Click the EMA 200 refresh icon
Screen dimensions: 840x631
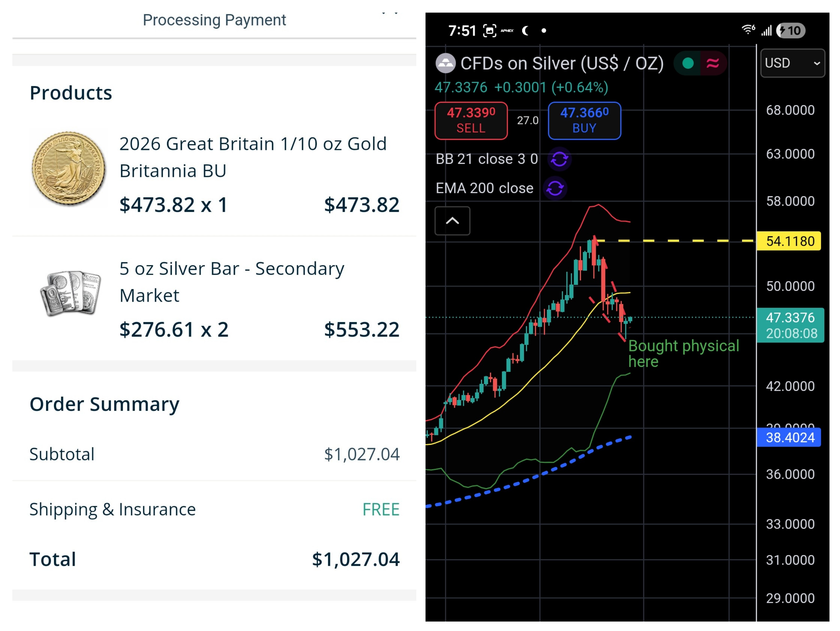pos(555,189)
